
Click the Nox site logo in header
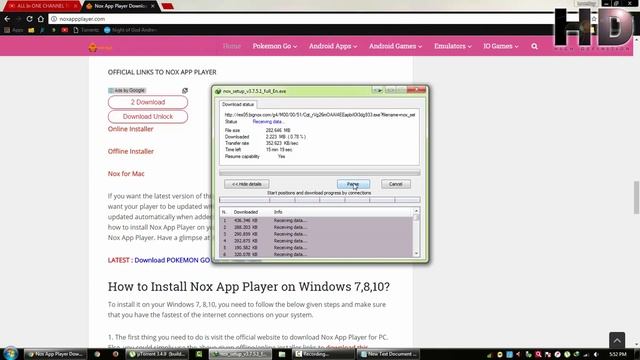tap(100, 47)
